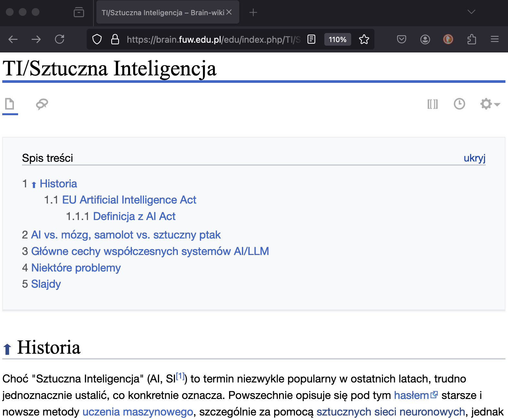Toggle reader view in address bar
This screenshot has height=420, width=508.
point(311,39)
